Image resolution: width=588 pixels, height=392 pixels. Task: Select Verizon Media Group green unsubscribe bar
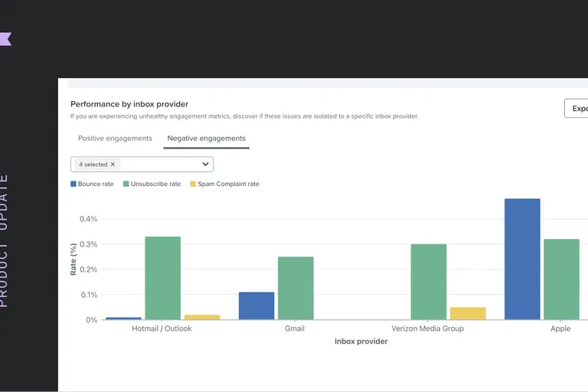429,282
